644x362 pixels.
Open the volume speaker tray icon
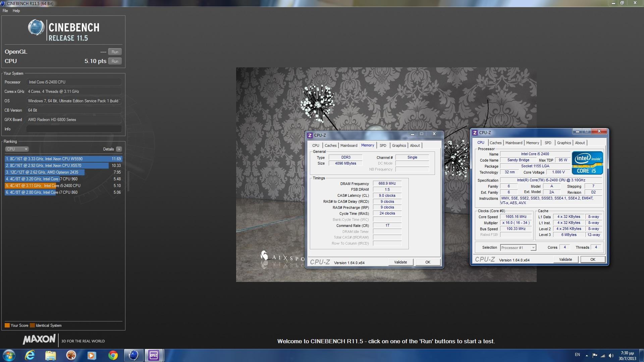point(611,355)
